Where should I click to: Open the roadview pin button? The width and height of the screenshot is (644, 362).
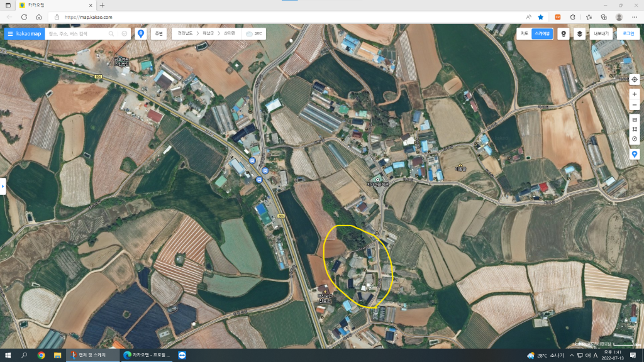563,33
